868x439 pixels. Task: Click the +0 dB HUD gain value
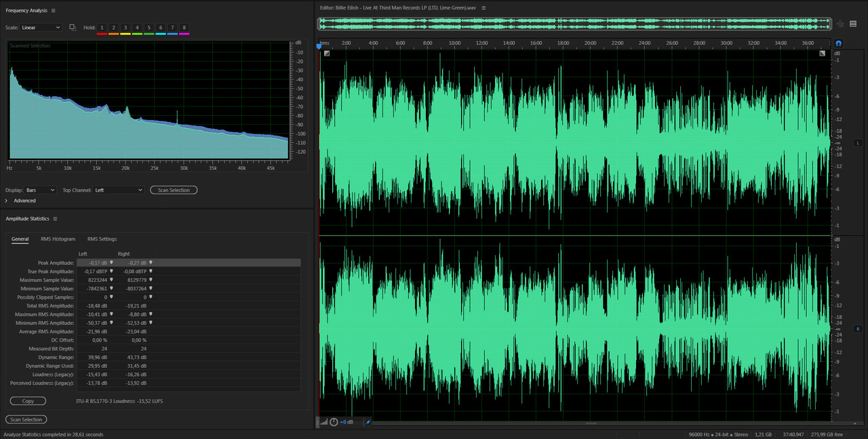347,422
